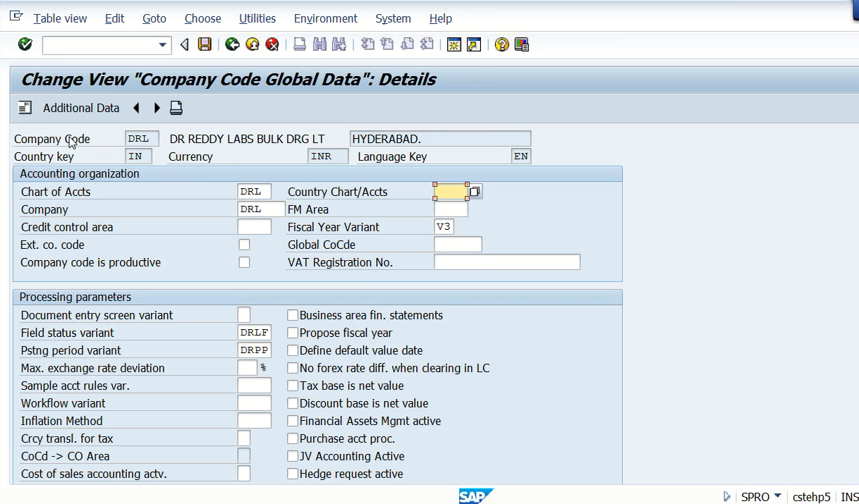Expand the status bar triangle icon

[x=727, y=496]
